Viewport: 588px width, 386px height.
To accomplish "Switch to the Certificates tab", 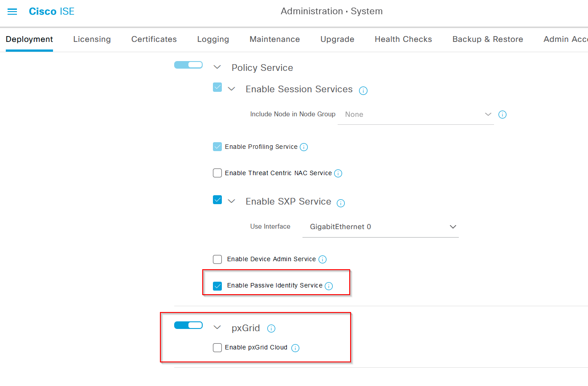I will [x=154, y=39].
